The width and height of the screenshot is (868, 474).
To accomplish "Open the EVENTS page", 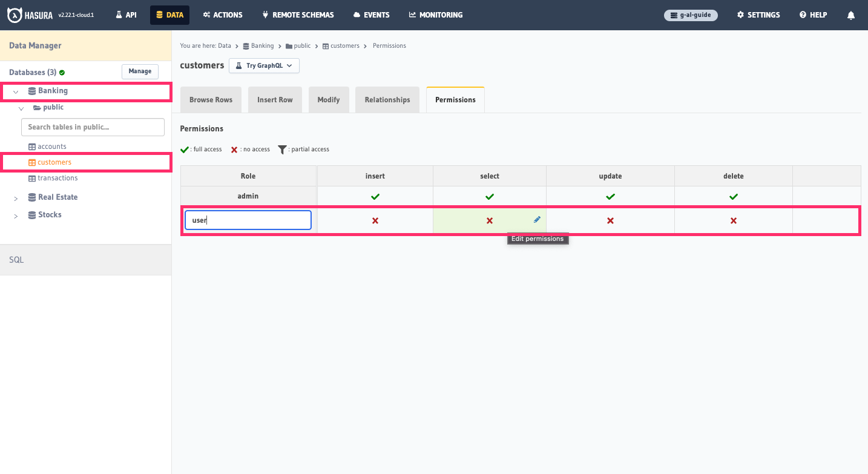I will 371,15.
